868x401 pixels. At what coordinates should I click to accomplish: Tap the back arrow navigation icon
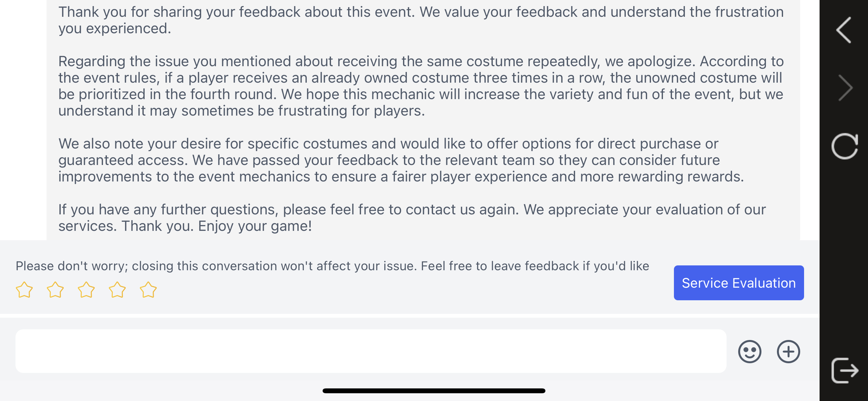pos(844,30)
